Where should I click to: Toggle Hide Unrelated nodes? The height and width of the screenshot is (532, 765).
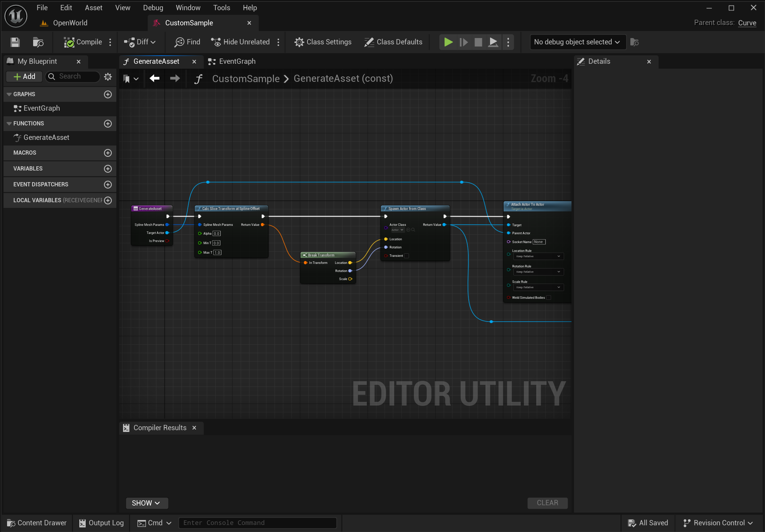pyautogui.click(x=240, y=42)
